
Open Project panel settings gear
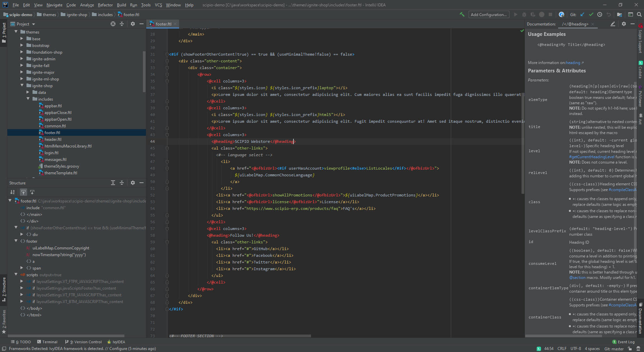click(133, 24)
